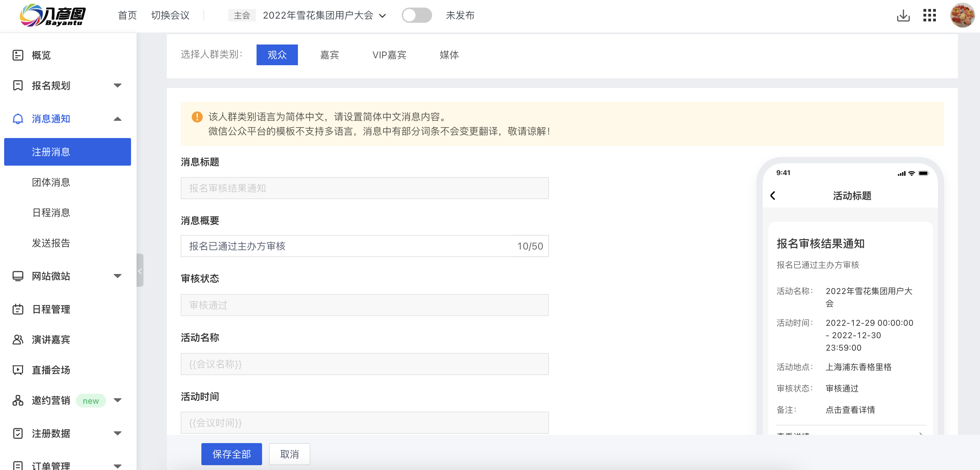Click the orange warning icon in notice
This screenshot has width=980, height=470.
pos(197,117)
